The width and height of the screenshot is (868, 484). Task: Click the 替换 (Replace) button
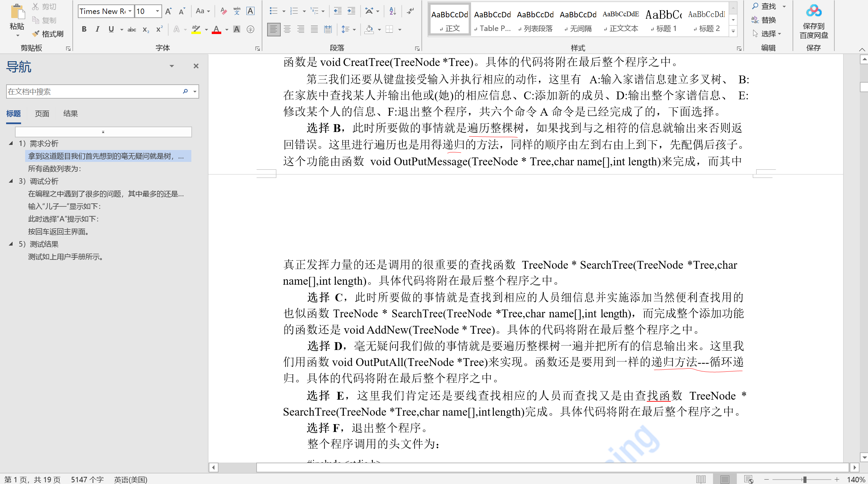(764, 20)
